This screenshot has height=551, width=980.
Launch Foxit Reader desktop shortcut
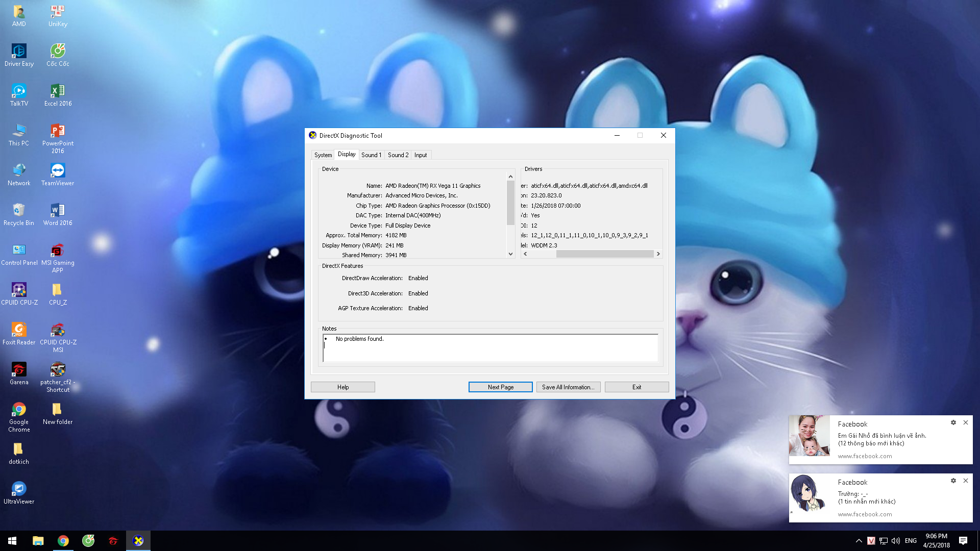click(19, 334)
